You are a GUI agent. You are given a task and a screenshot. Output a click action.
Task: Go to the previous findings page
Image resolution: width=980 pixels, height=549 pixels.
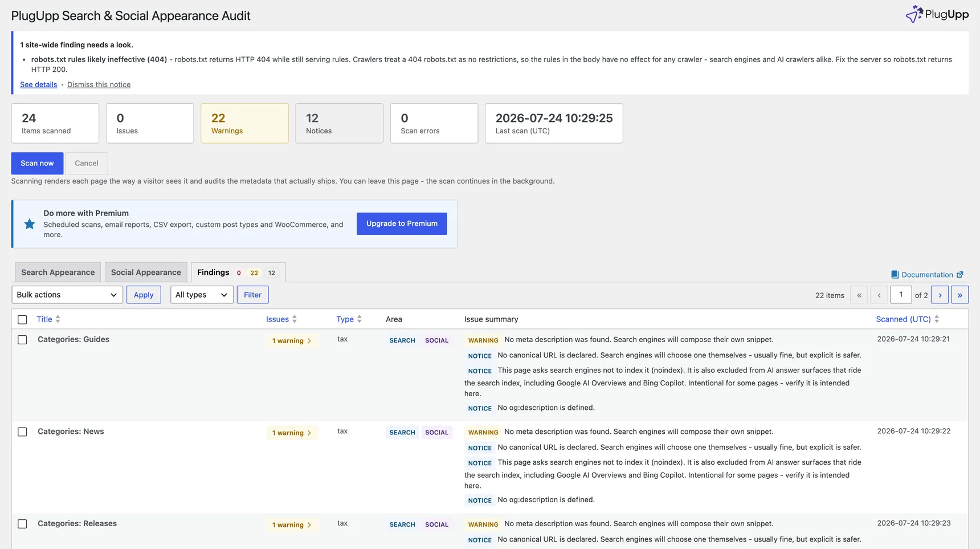(879, 295)
